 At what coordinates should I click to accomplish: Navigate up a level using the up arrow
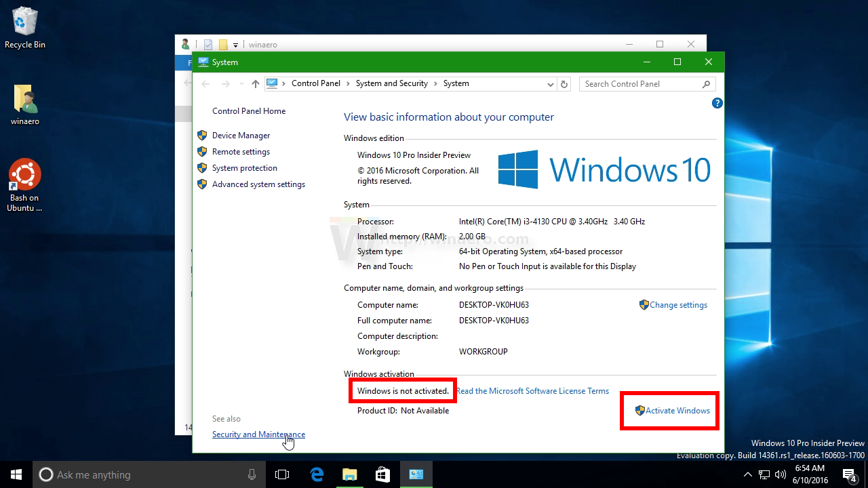pyautogui.click(x=254, y=83)
